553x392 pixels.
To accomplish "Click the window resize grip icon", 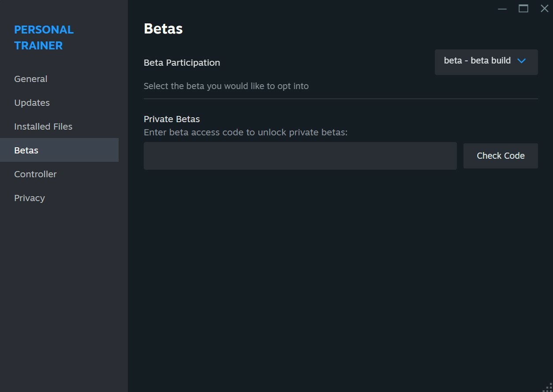I will (x=547, y=387).
